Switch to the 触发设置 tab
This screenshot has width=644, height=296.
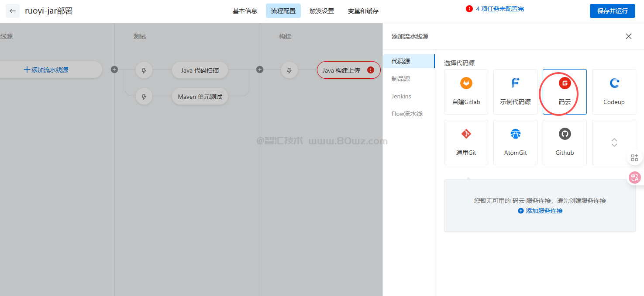[322, 11]
